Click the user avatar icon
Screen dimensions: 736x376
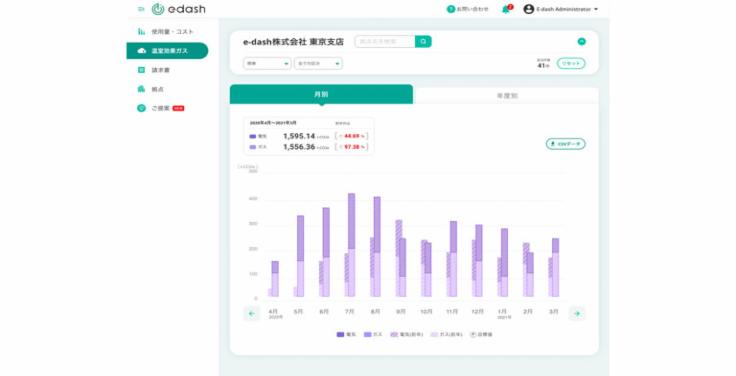(529, 9)
